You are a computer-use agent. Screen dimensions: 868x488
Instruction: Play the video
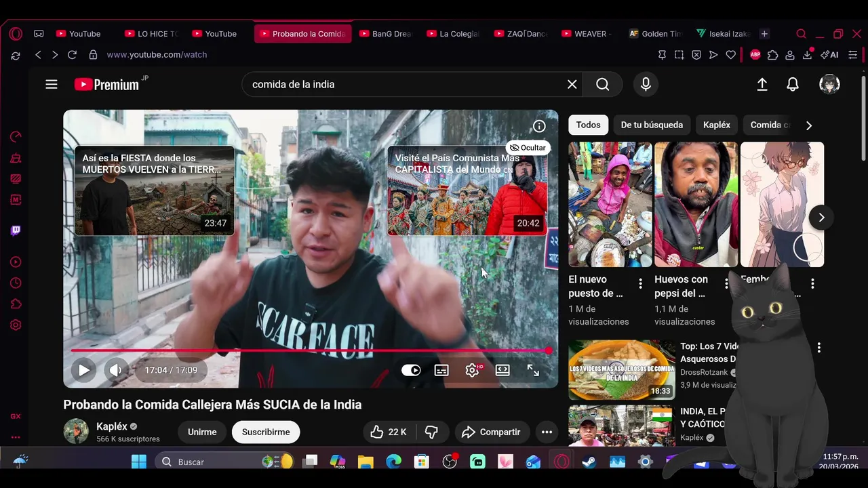pyautogui.click(x=83, y=370)
